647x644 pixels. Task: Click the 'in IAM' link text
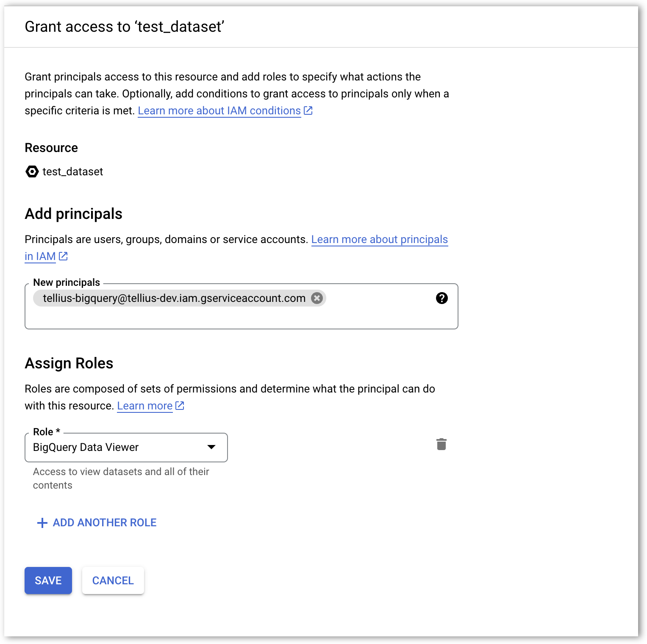[40, 256]
